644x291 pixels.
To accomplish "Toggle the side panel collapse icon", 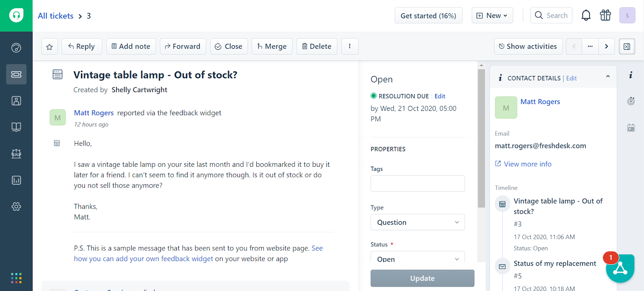I will 627,46.
